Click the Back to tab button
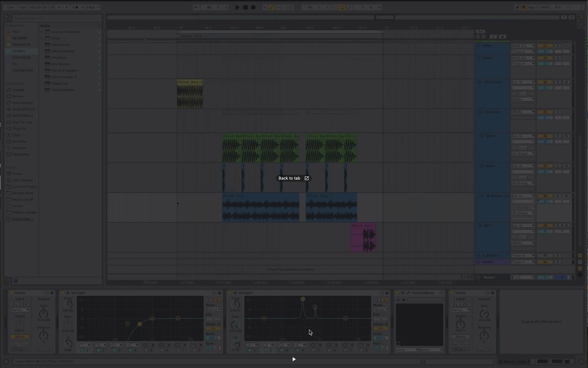This screenshot has width=588, height=368. 293,178
